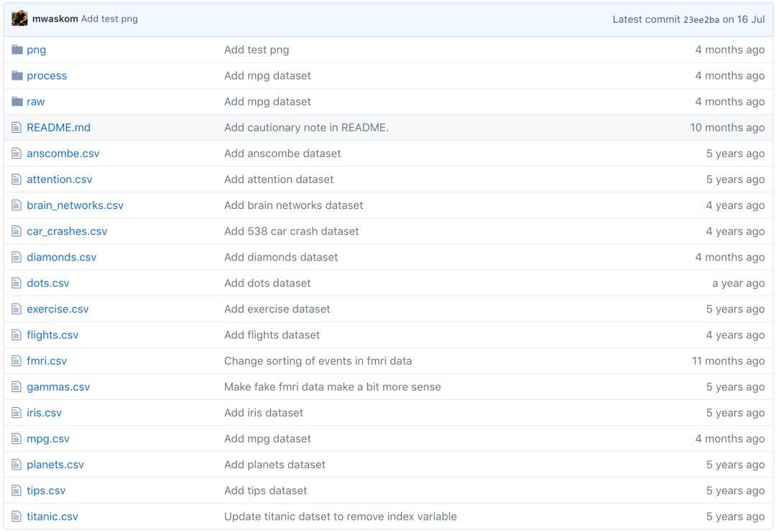Open the car_crashes.csv file

tap(67, 231)
